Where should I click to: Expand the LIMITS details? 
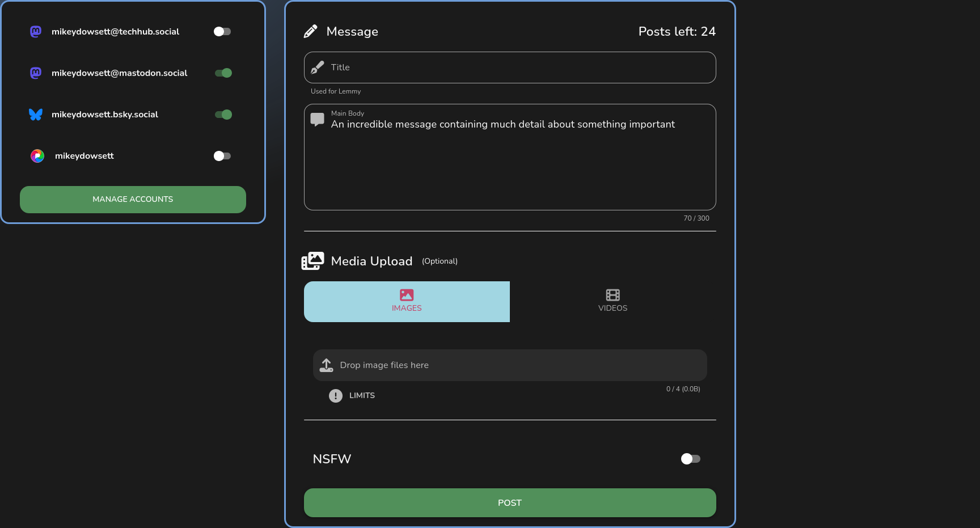(x=362, y=396)
